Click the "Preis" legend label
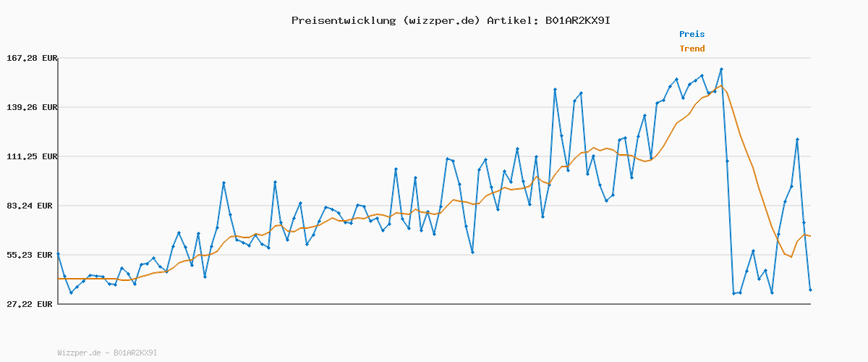The image size is (868, 362). [x=692, y=34]
